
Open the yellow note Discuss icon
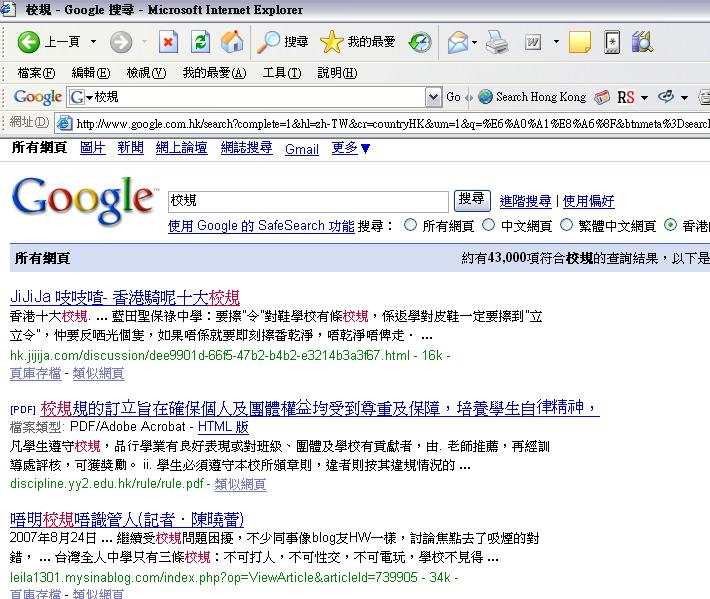tap(580, 42)
